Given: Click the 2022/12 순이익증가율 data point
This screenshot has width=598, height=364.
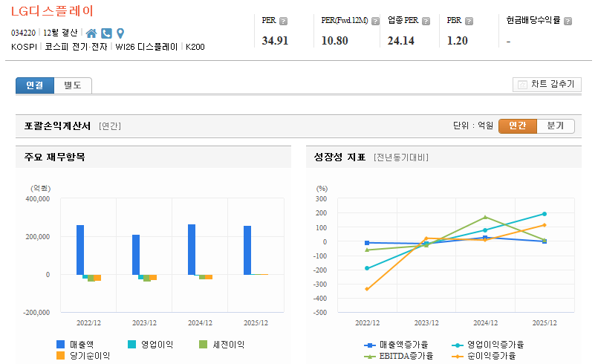Looking at the screenshot, I should coord(367,289).
